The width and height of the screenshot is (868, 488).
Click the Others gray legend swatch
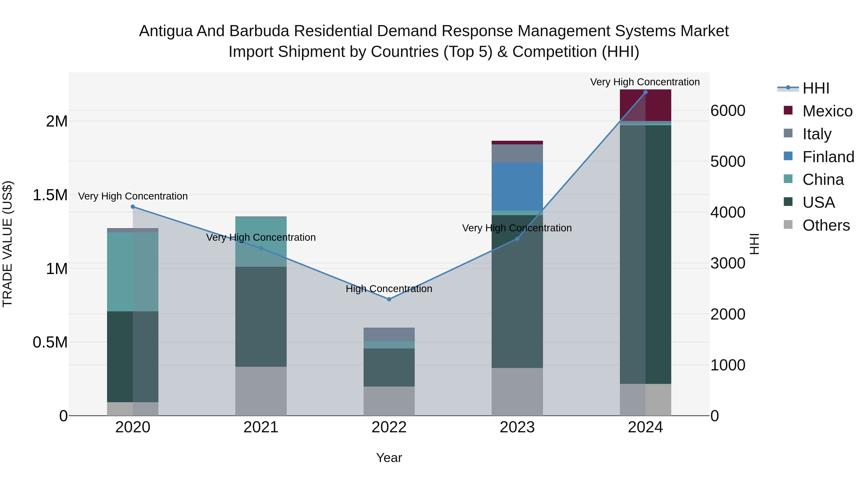point(788,224)
